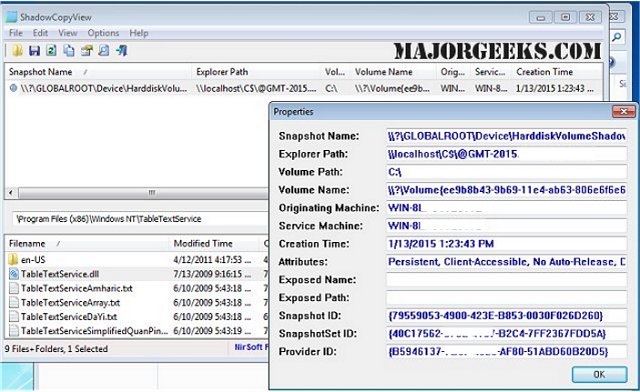Click the Creation Time field in Properties
The image size is (640, 392).
coord(507,244)
